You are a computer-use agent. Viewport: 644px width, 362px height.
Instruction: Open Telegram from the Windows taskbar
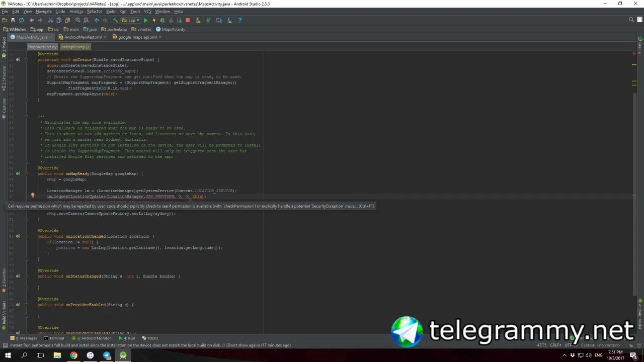pyautogui.click(x=107, y=355)
